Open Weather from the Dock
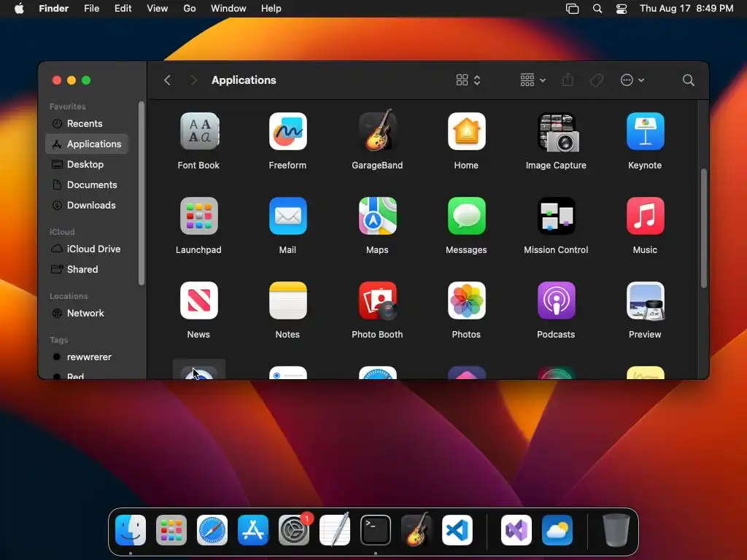This screenshot has height=560, width=747. [557, 530]
